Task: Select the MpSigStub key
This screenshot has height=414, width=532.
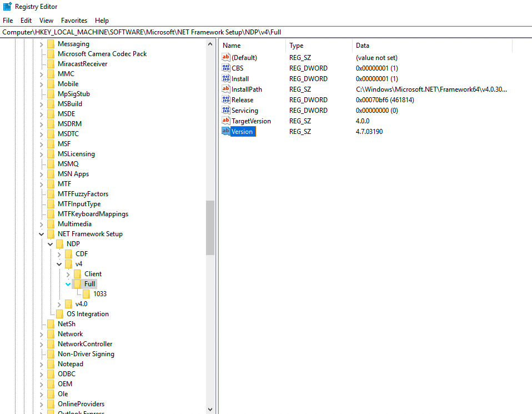Action: pos(74,94)
